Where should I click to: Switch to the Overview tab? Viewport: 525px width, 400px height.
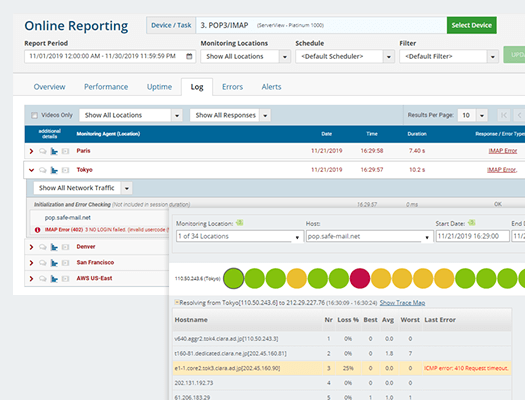click(50, 87)
